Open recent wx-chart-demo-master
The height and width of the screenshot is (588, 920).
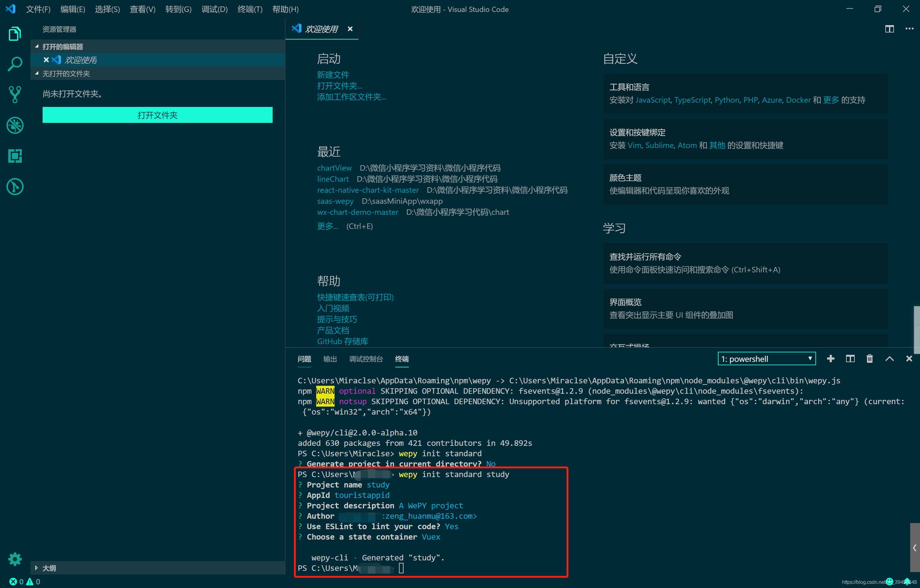[357, 212]
